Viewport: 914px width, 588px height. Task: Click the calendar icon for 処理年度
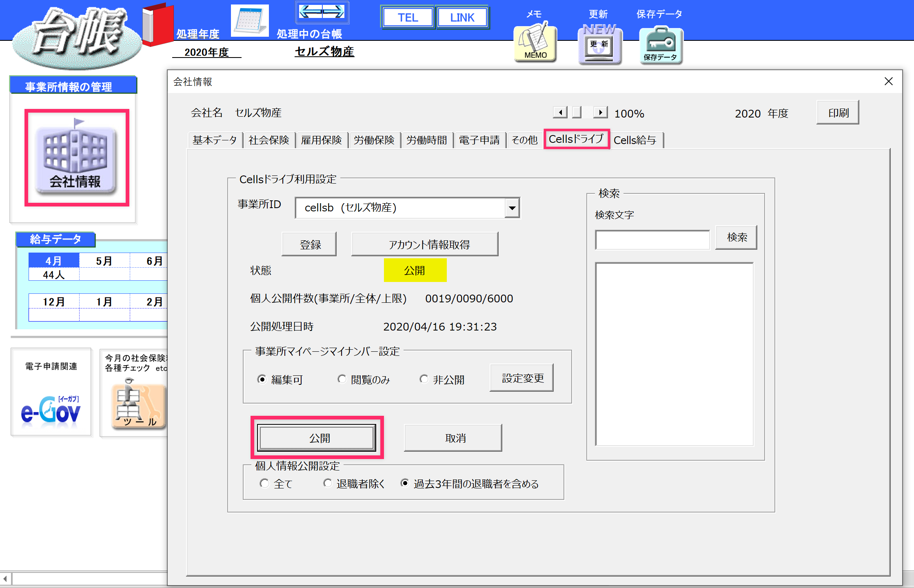click(249, 20)
